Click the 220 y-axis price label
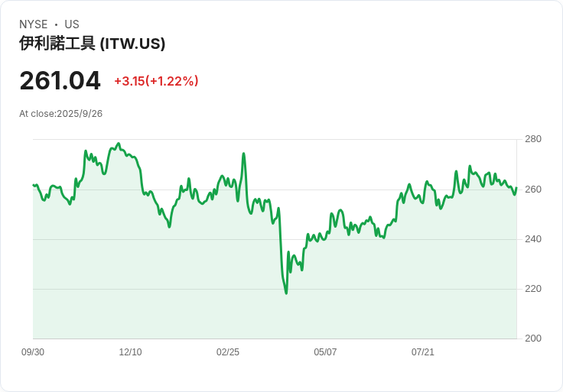This screenshot has width=563, height=392. click(x=533, y=289)
